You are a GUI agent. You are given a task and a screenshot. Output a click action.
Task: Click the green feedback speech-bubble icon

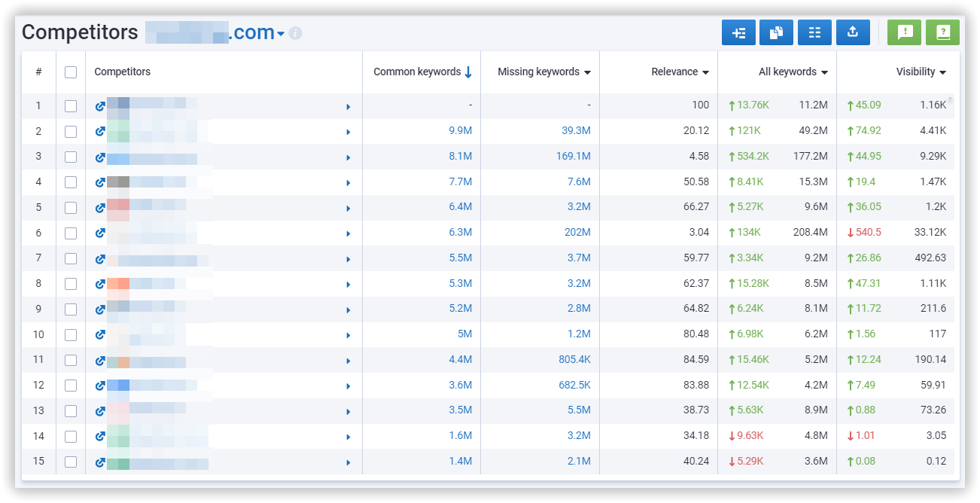(904, 32)
